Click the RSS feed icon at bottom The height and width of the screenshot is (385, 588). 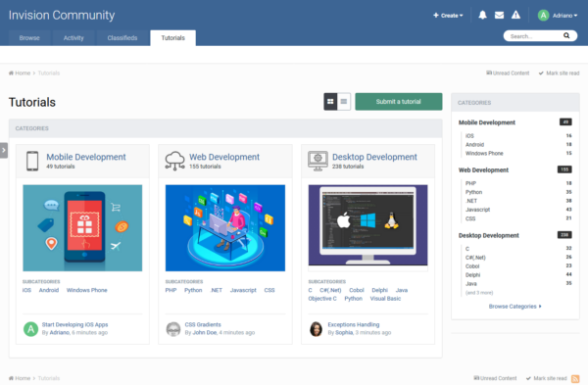[x=575, y=378]
